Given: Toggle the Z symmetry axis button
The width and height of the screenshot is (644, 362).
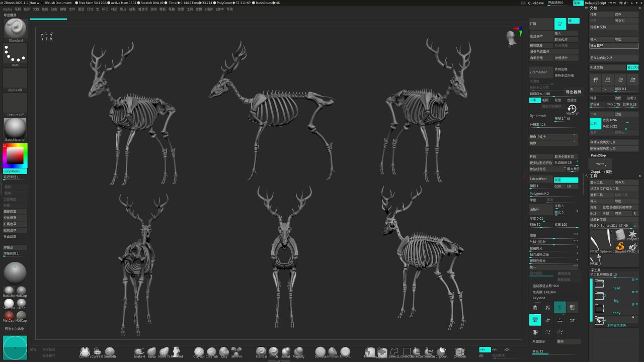Looking at the screenshot, I should coord(507,349).
